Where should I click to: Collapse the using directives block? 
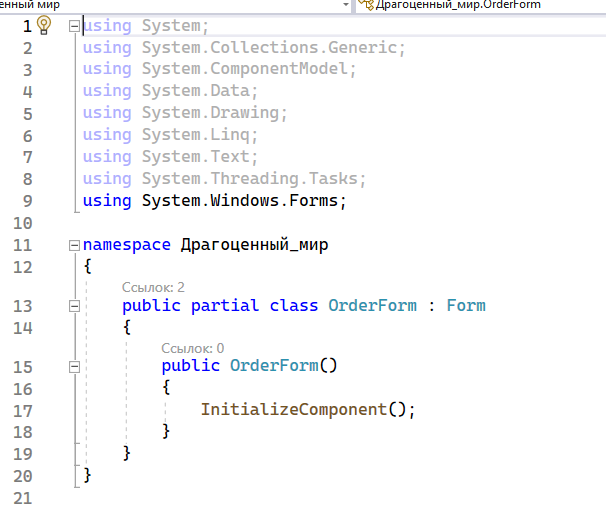click(74, 26)
